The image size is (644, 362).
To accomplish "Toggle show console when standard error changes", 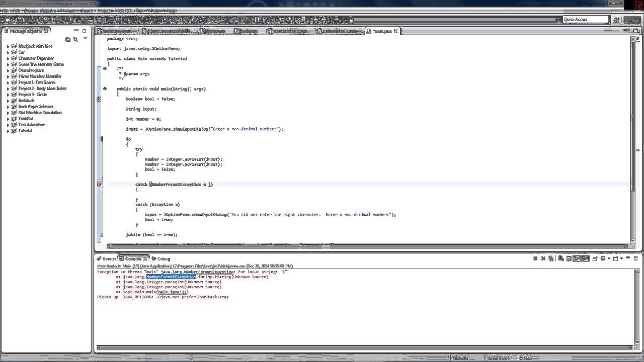I will [585, 258].
